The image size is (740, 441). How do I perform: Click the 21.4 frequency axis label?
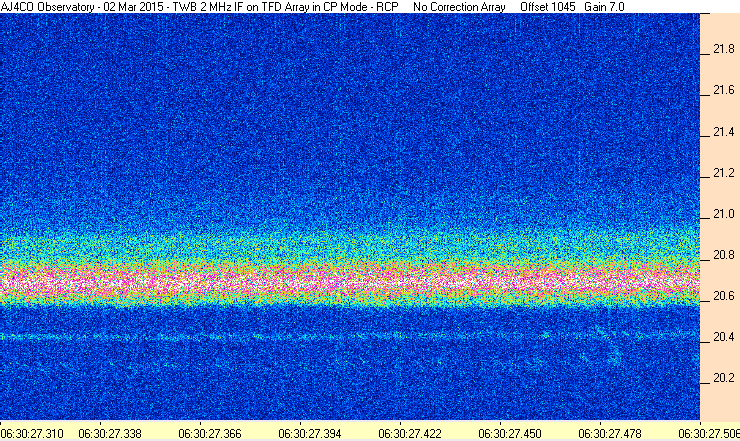[x=723, y=131]
